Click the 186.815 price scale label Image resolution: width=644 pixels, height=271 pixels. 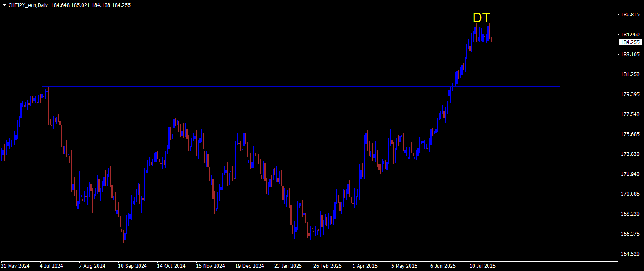(630, 15)
